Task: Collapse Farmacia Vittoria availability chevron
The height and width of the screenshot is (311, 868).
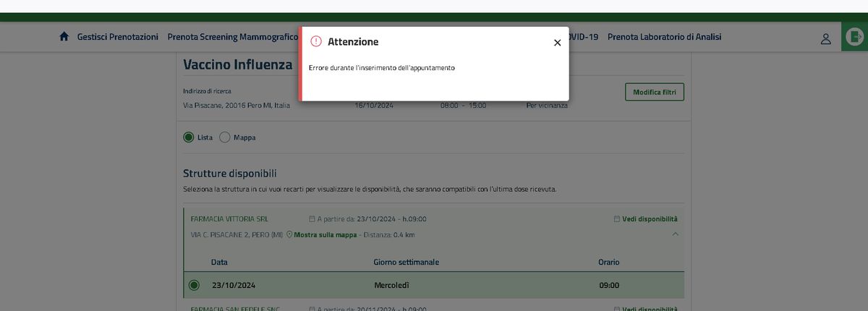Action: click(x=675, y=234)
